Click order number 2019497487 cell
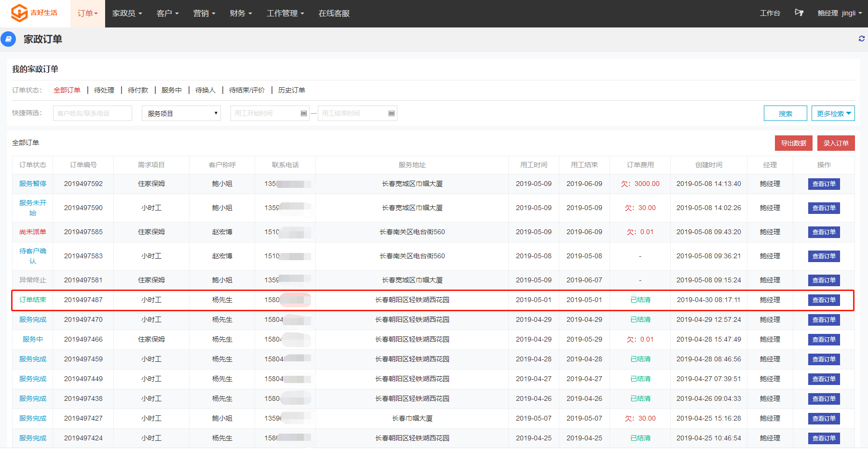The image size is (868, 450). point(83,300)
